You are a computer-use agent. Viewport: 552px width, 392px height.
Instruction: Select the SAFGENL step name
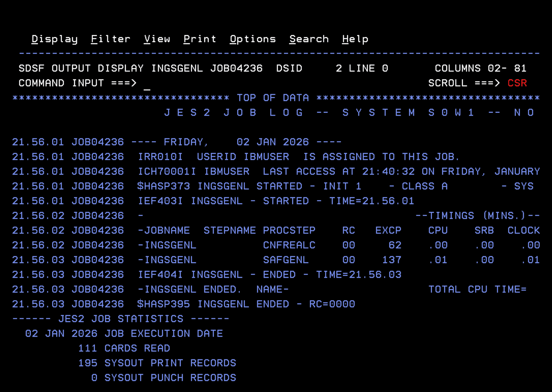point(286,260)
